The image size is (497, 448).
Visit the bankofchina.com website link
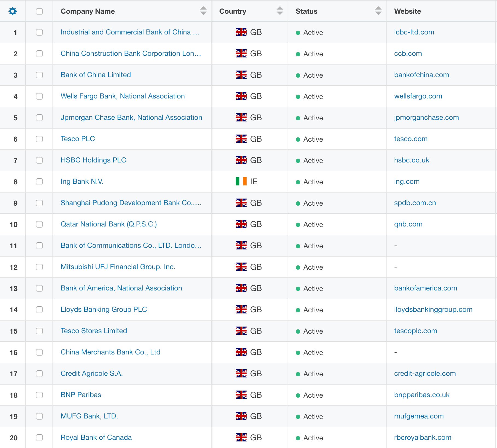pos(422,75)
